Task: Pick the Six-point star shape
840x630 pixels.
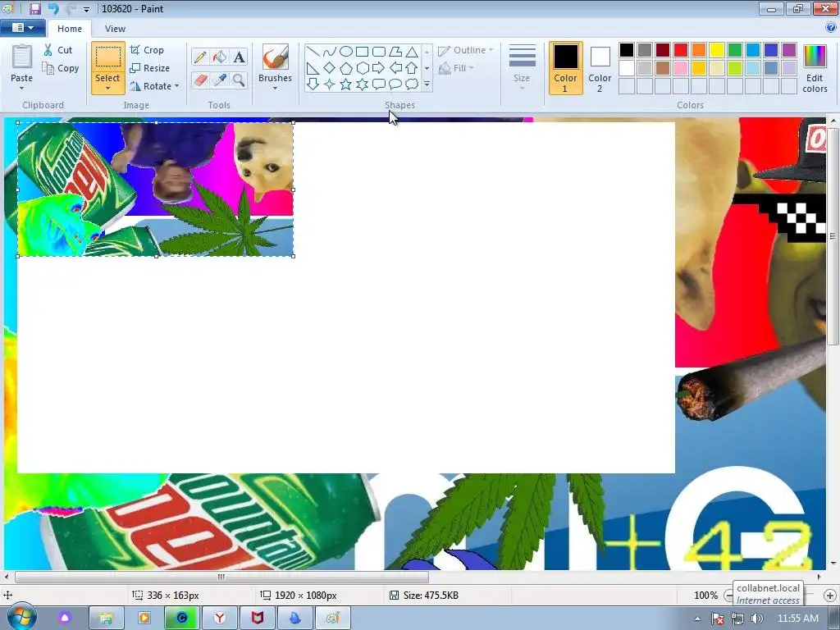Action: tap(362, 84)
